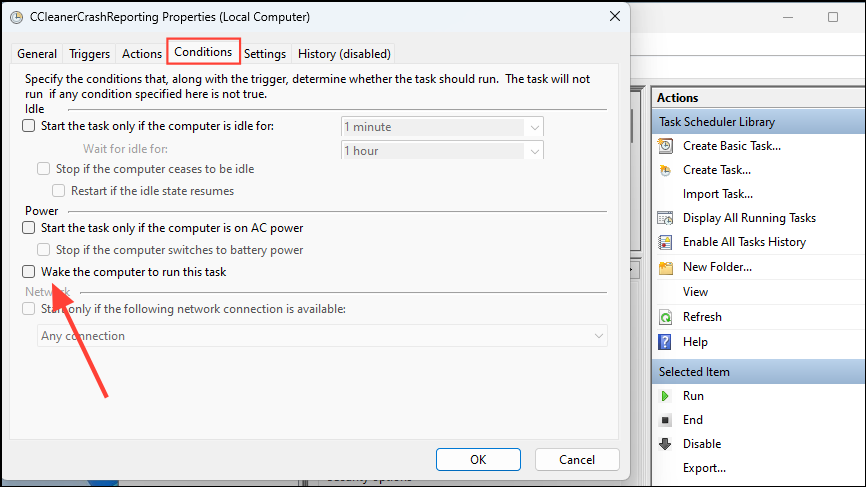The image size is (866, 487).
Task: Open the History (disabled) tab
Action: [x=344, y=54]
